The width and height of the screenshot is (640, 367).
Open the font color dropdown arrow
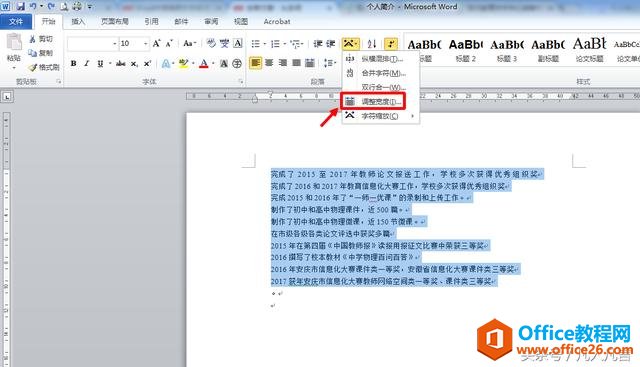[x=213, y=64]
